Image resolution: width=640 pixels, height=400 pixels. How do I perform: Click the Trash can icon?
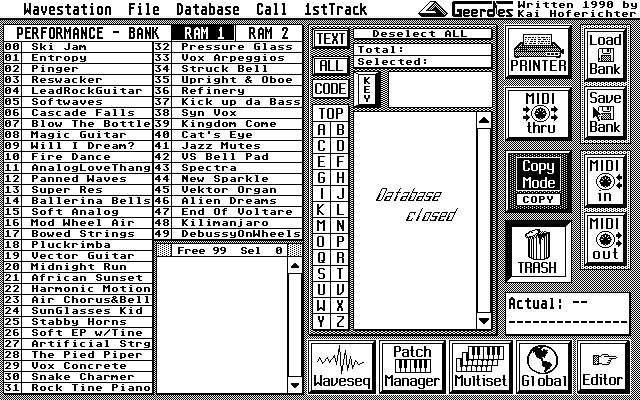tap(537, 251)
